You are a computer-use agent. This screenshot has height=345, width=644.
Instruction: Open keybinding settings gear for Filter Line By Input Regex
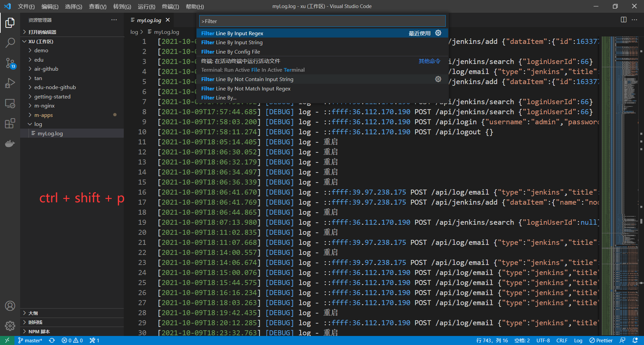(438, 33)
